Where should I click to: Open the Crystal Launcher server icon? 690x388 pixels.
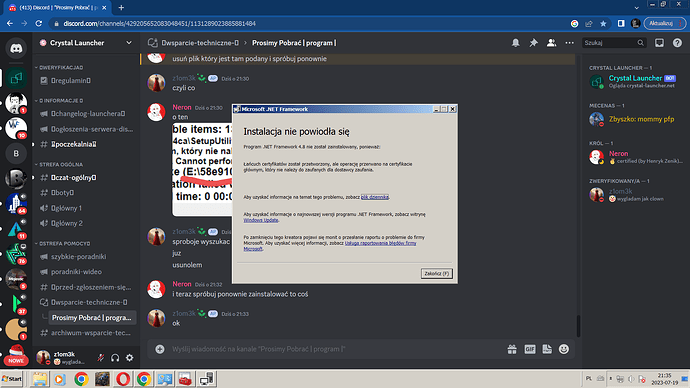coord(16,78)
